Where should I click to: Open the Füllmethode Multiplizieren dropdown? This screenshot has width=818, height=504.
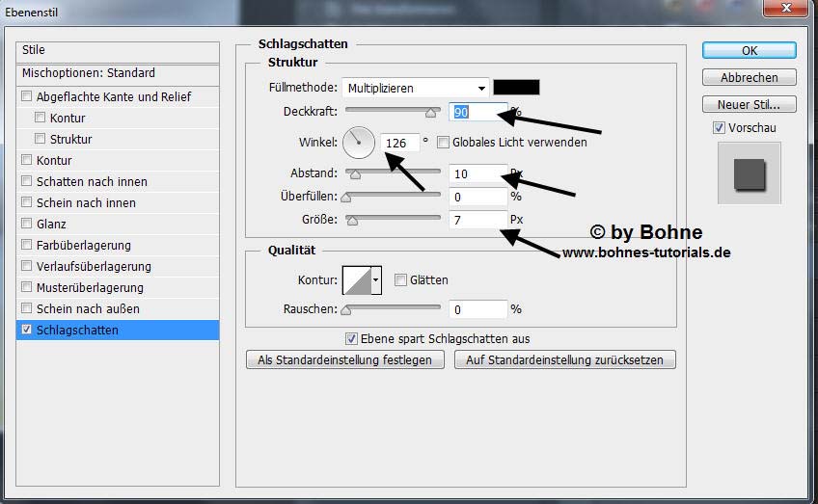pos(417,88)
